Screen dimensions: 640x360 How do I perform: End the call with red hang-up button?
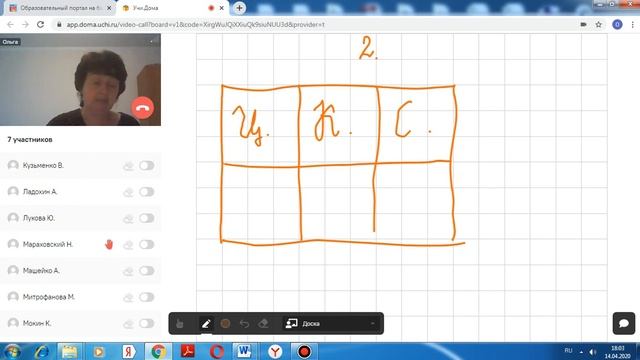tap(142, 108)
